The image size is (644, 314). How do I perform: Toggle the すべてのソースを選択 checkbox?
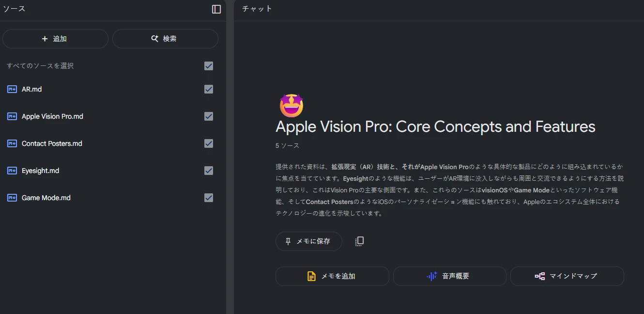coord(209,66)
